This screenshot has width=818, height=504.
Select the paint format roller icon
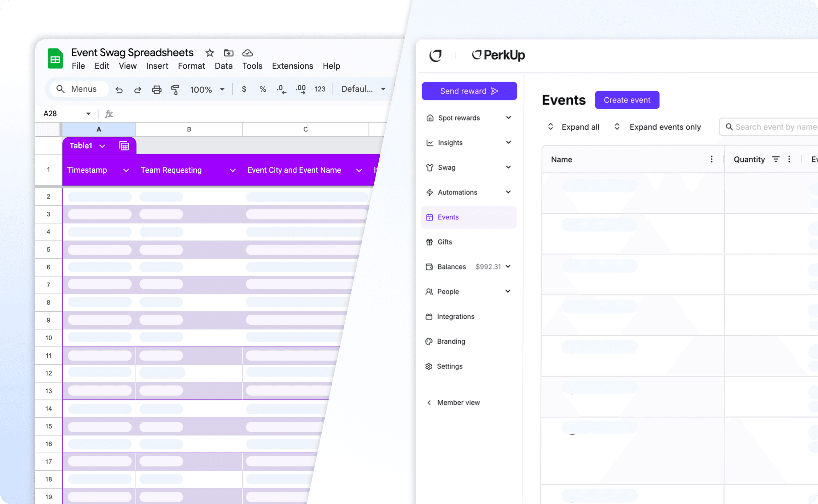point(175,89)
